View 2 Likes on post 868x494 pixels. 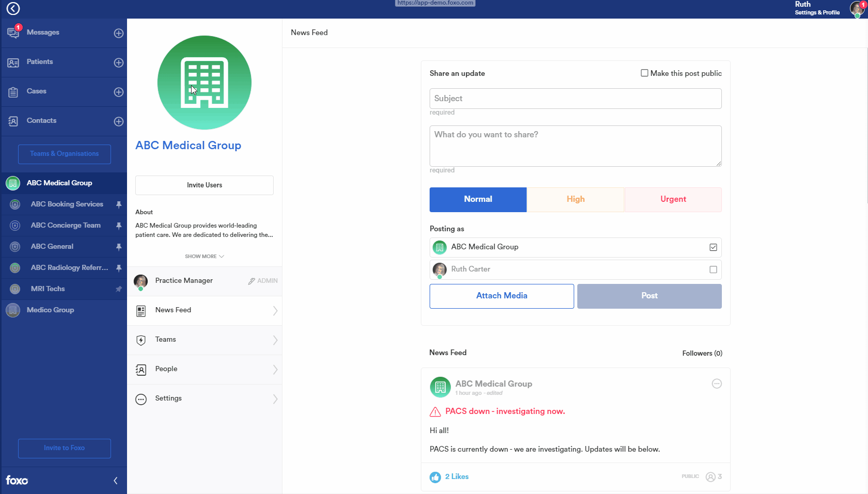pyautogui.click(x=457, y=477)
